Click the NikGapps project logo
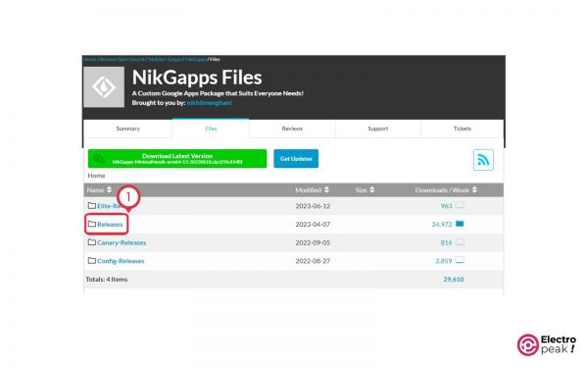This screenshot has width=588, height=368. pos(104,87)
